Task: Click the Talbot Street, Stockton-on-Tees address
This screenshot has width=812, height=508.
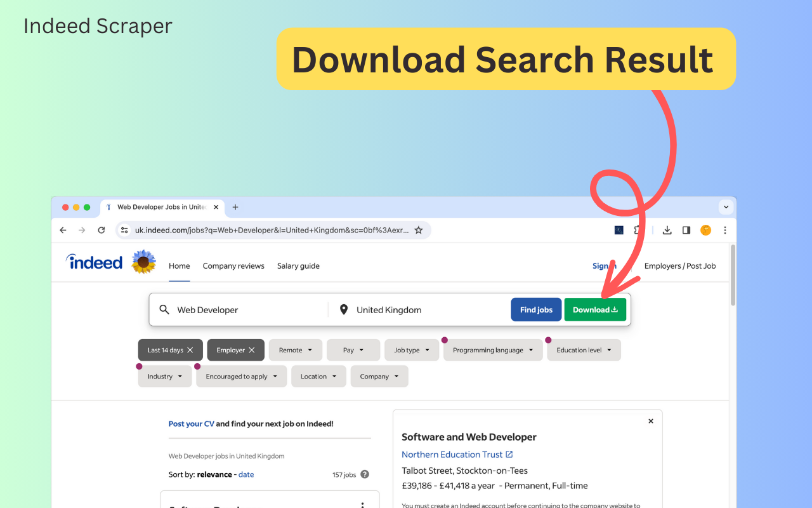Action: tap(464, 471)
